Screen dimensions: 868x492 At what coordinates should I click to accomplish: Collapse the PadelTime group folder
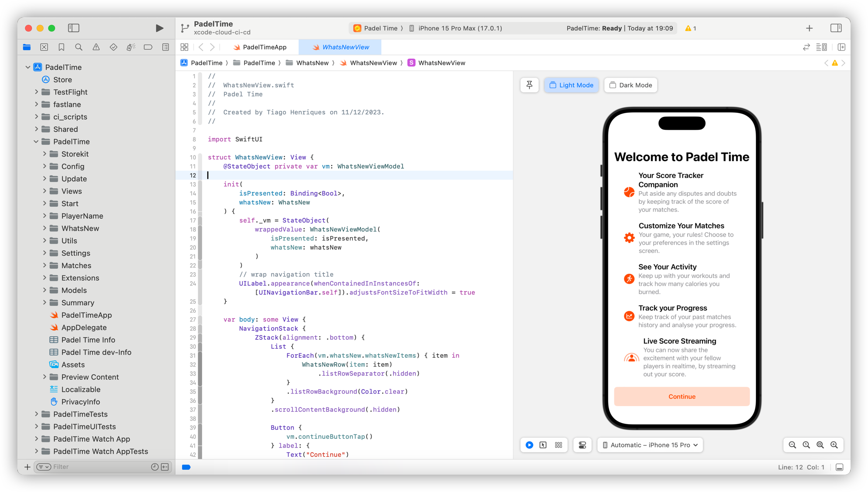(x=37, y=142)
